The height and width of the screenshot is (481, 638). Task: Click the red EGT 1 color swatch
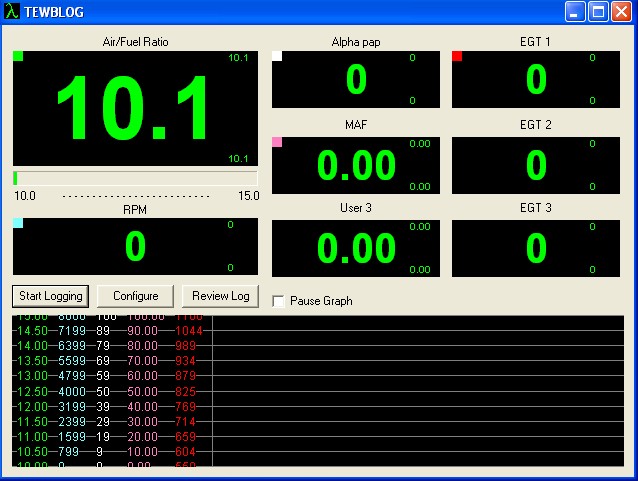(x=457, y=56)
